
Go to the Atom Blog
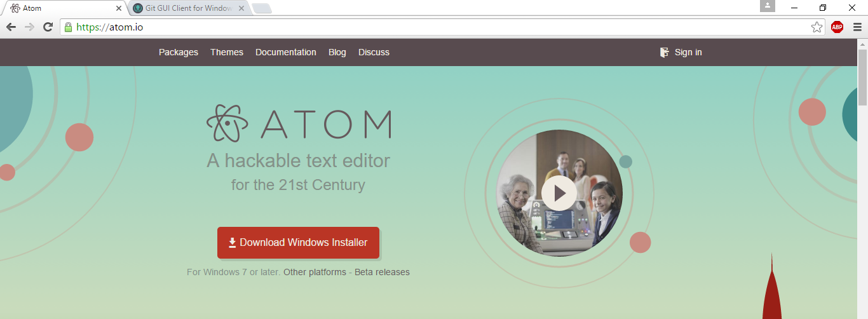(x=337, y=52)
